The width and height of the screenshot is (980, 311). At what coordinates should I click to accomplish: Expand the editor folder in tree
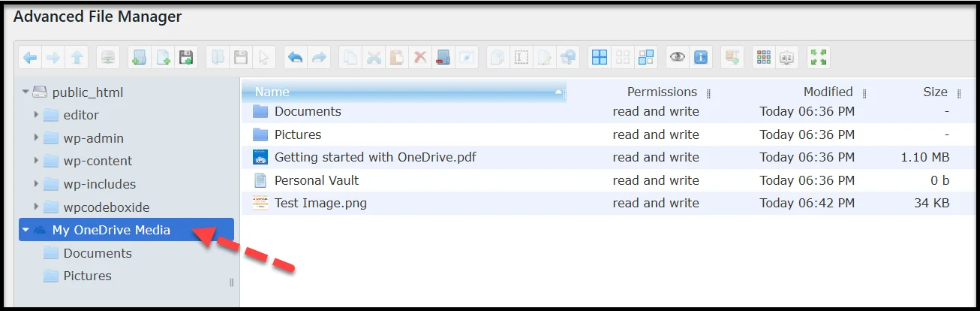pos(36,115)
